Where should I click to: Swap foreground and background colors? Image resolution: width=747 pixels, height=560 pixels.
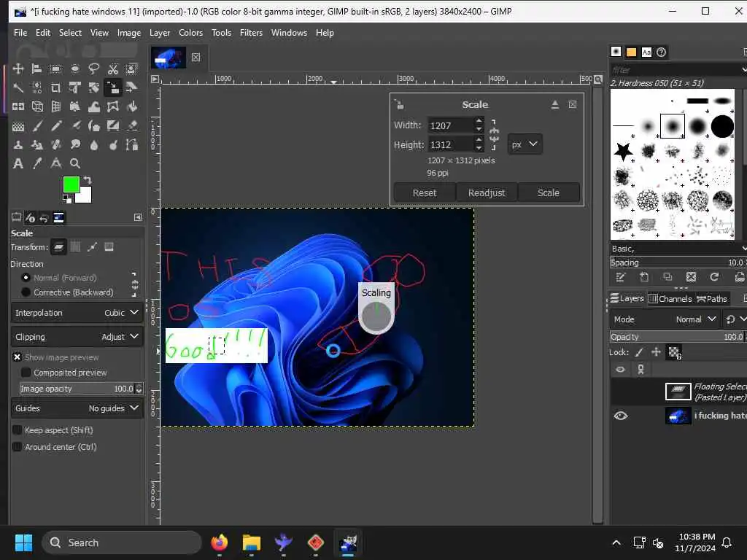pyautogui.click(x=88, y=180)
